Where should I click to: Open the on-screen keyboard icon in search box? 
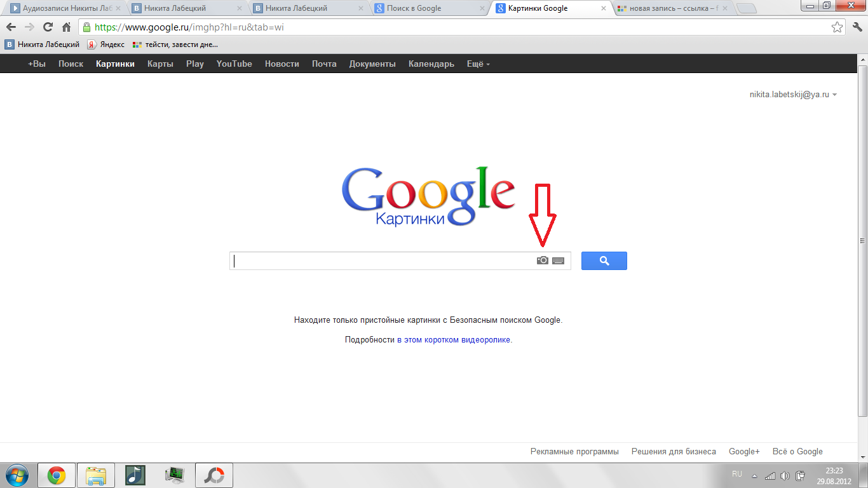click(x=558, y=261)
